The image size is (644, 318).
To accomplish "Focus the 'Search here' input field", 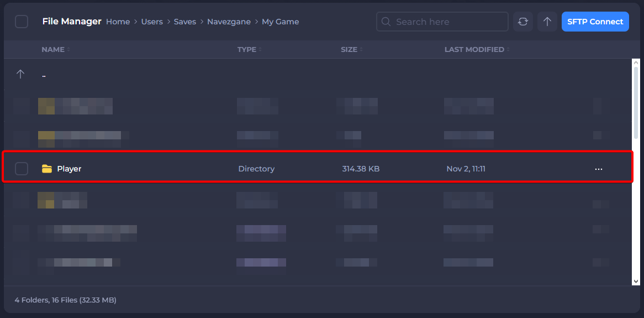I will point(447,22).
